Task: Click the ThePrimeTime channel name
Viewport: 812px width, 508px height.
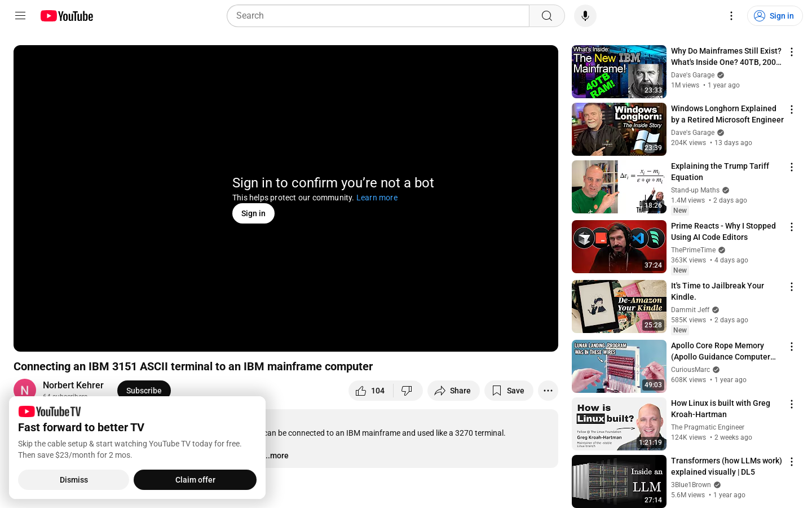Action: pyautogui.click(x=693, y=250)
